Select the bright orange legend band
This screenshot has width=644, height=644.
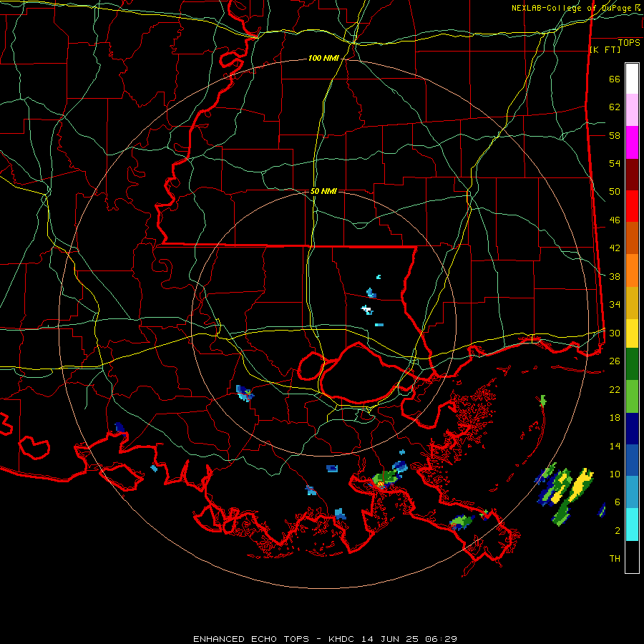632,270
